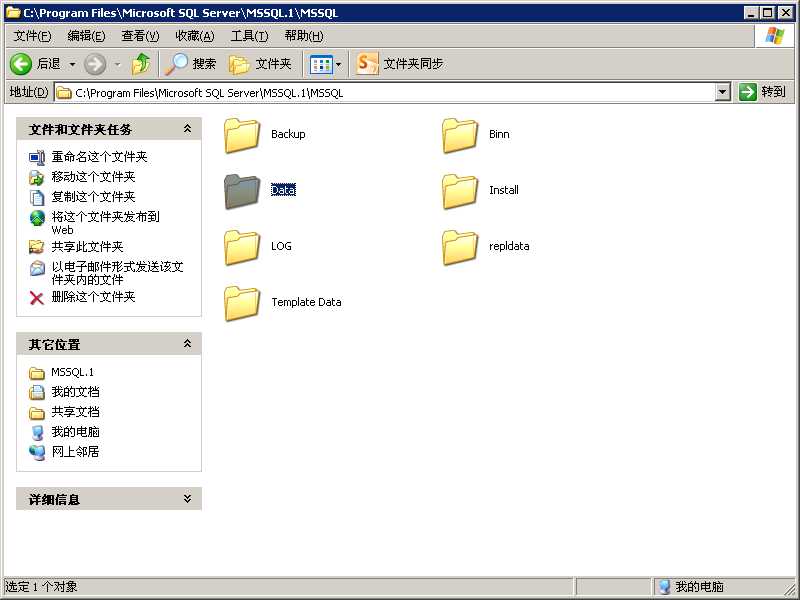Open the Forward history dropdown arrow

tap(117, 64)
